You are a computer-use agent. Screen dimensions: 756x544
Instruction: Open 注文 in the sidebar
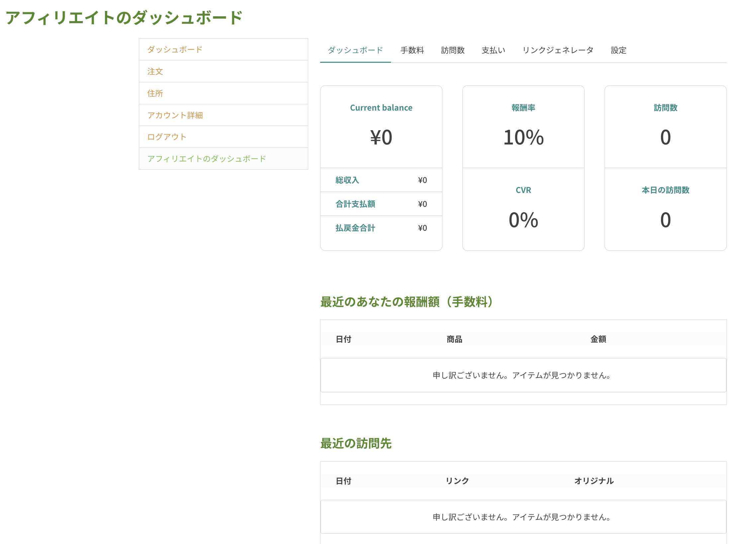155,72
